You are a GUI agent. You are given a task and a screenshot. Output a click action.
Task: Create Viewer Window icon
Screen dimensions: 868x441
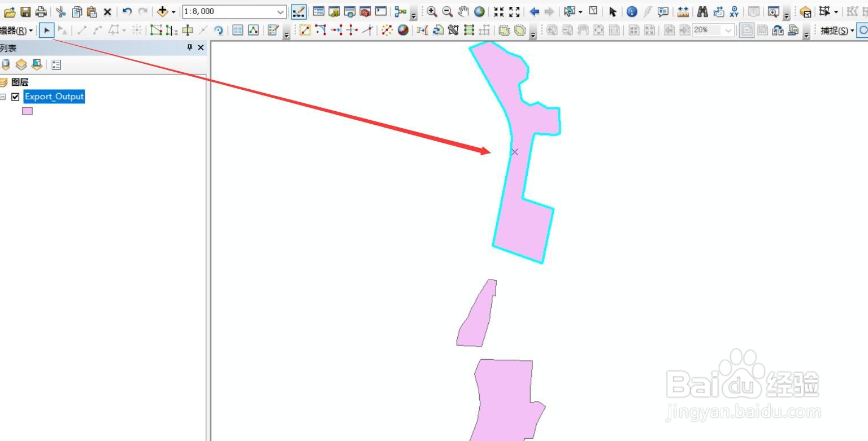tap(773, 11)
